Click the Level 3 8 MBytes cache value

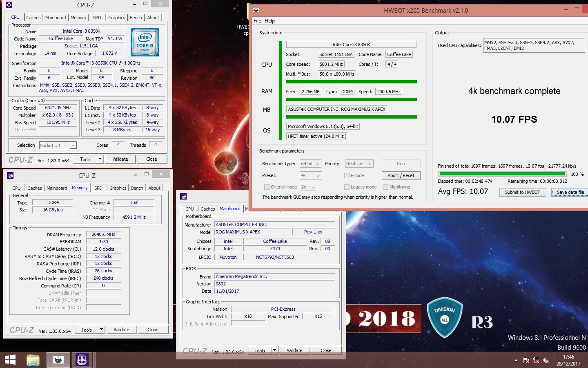[122, 130]
